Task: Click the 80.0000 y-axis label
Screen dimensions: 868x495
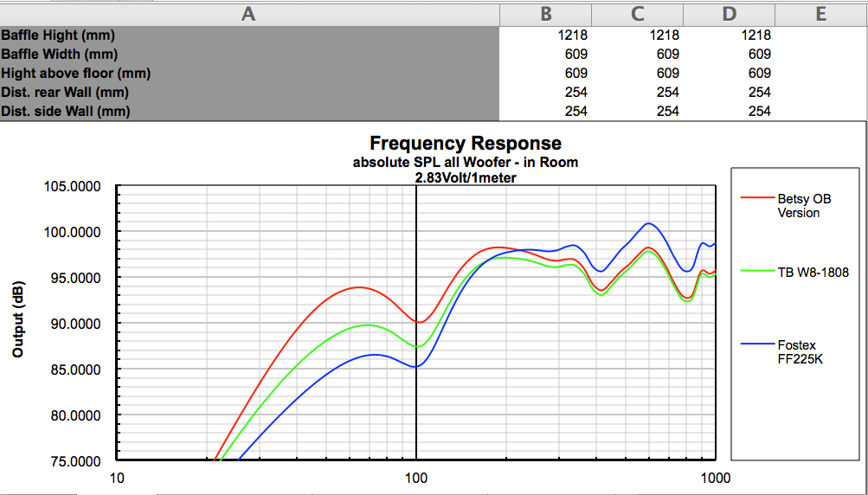Action: pos(75,415)
